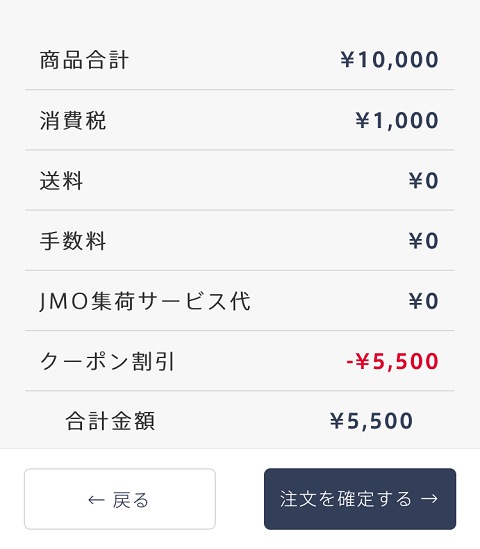Click the left arrow icon in 戻る button

click(x=96, y=500)
